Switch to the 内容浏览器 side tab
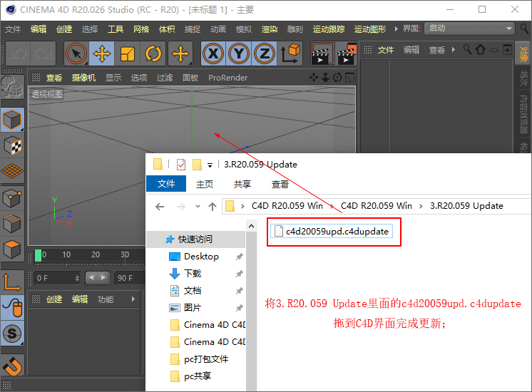The image size is (532, 392). point(523,114)
